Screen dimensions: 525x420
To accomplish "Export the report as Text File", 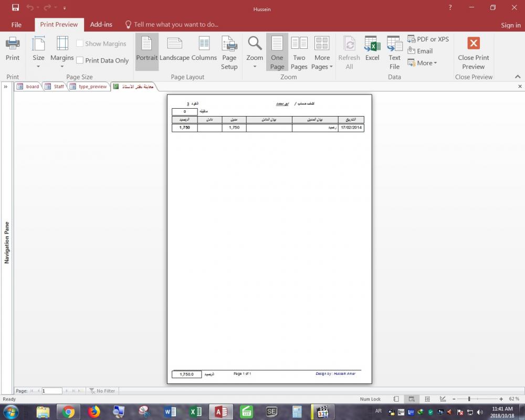I will click(x=394, y=52).
